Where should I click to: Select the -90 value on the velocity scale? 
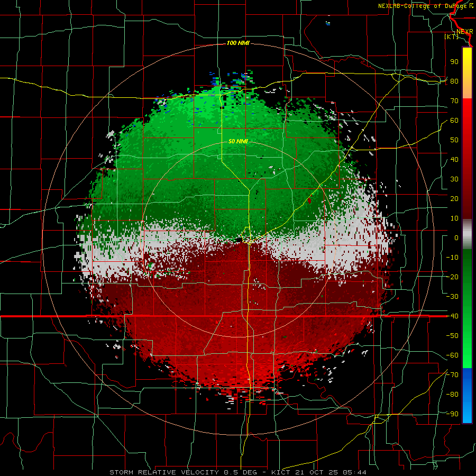coord(452,414)
